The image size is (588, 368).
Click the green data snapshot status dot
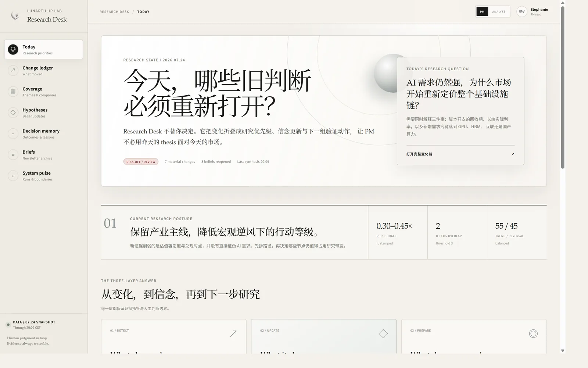(8, 325)
